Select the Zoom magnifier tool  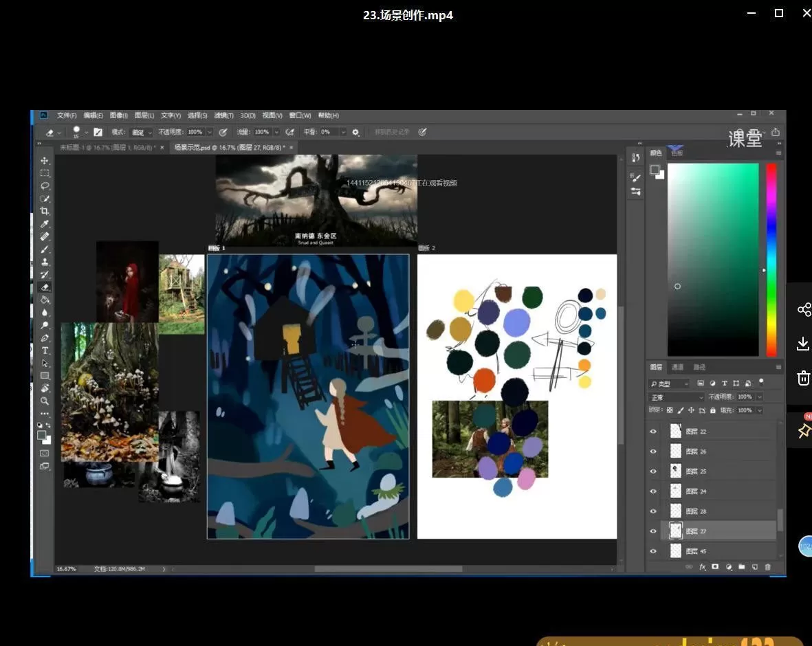[x=45, y=401]
